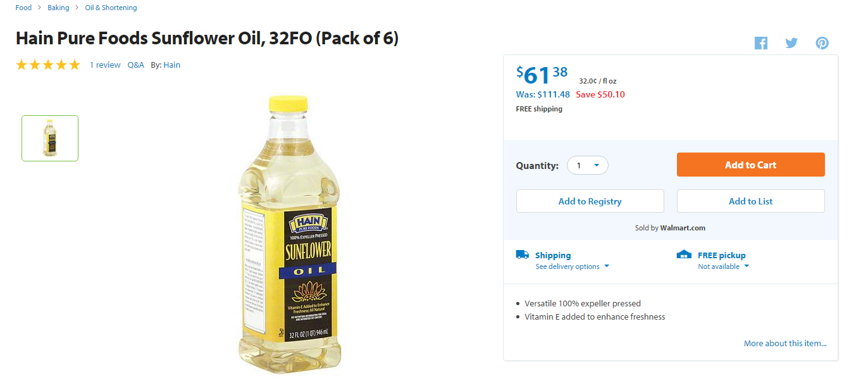Open the Q&A link
868x388 pixels.
(x=135, y=65)
